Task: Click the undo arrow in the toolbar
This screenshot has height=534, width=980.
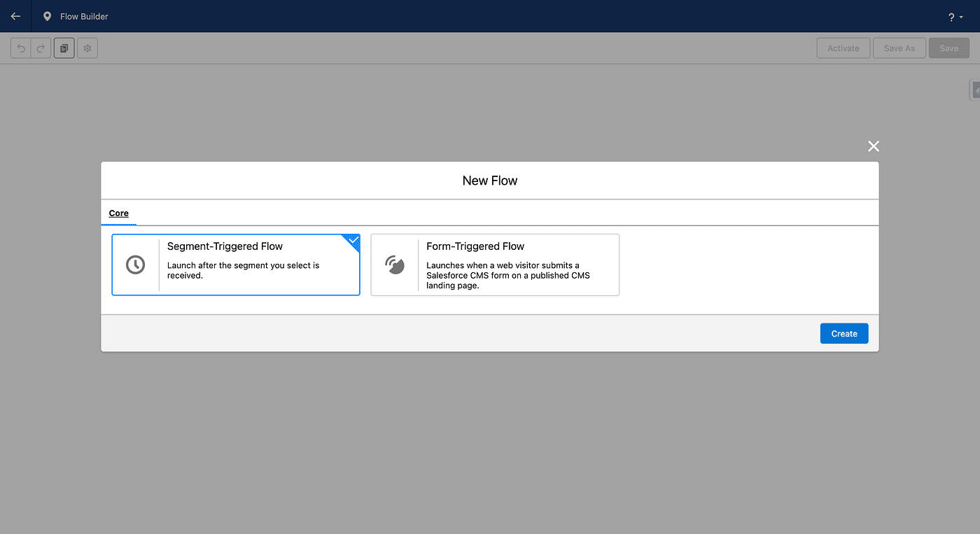Action: tap(21, 48)
